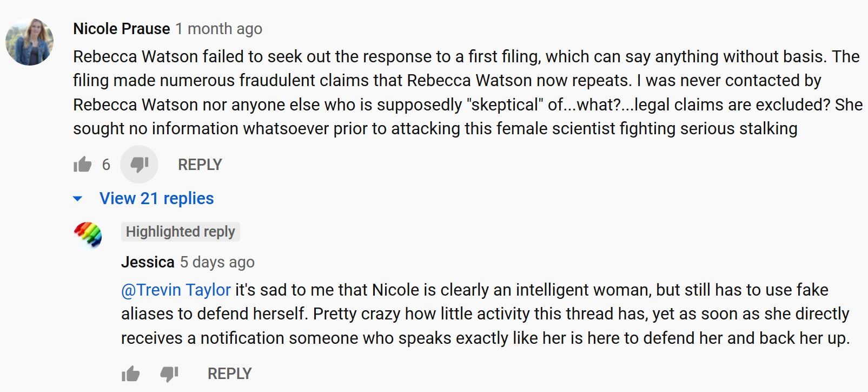
Task: Click Jessica's rainbow avatar icon
Action: tap(88, 234)
